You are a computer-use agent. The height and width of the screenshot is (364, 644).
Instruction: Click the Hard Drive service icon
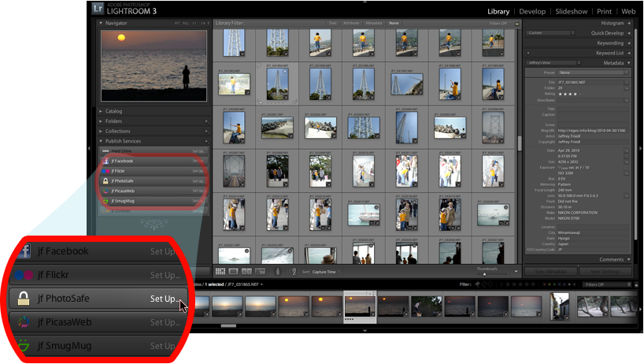[105, 151]
